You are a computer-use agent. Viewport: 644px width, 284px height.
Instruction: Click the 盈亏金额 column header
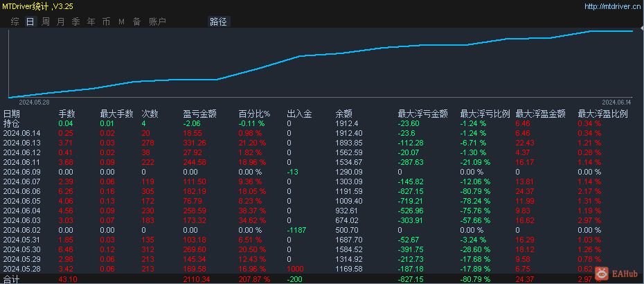click(x=200, y=114)
